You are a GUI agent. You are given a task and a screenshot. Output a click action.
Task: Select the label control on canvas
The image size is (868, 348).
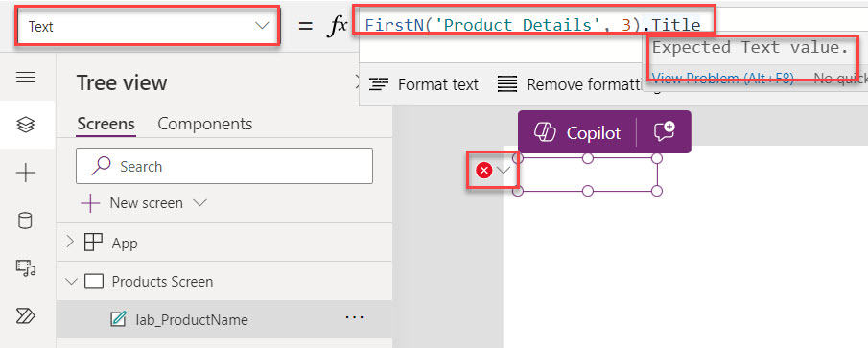(587, 174)
